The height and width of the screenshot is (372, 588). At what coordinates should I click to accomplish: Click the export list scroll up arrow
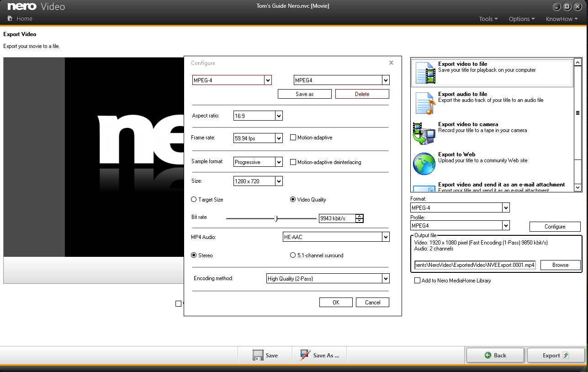point(577,63)
